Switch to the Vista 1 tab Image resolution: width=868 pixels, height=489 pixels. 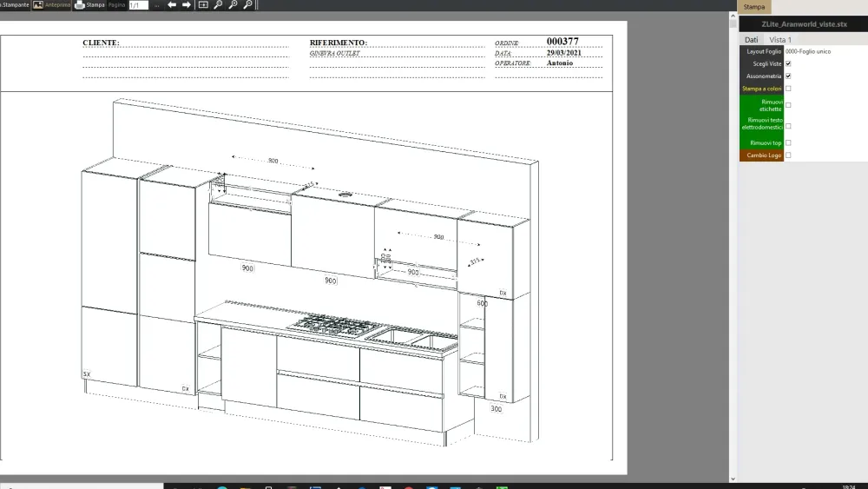pos(779,40)
